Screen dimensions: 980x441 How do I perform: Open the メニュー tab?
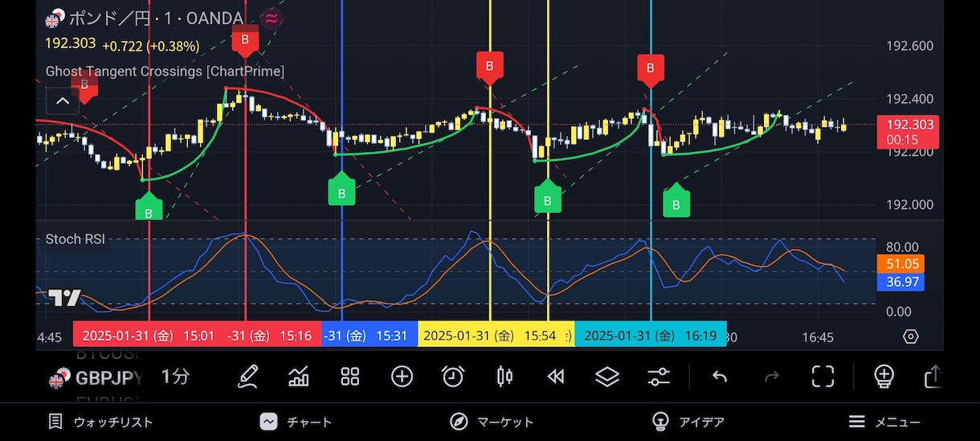pyautogui.click(x=884, y=422)
